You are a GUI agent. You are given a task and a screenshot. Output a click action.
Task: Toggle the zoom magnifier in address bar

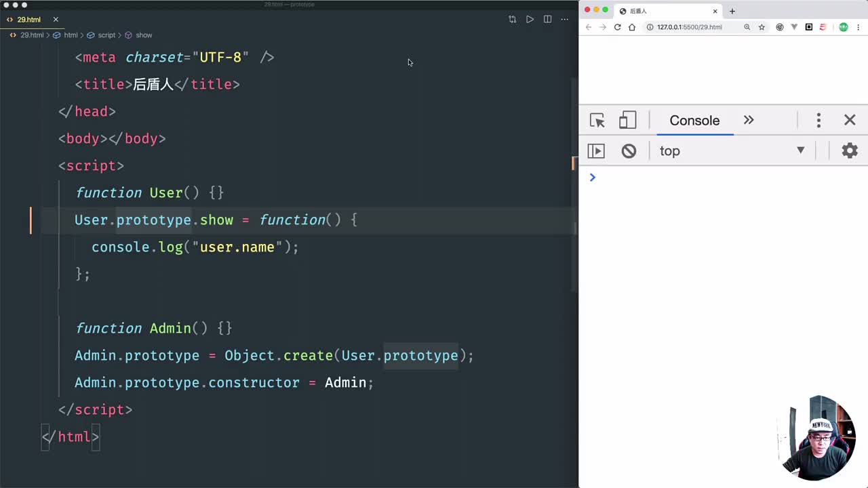click(x=747, y=27)
